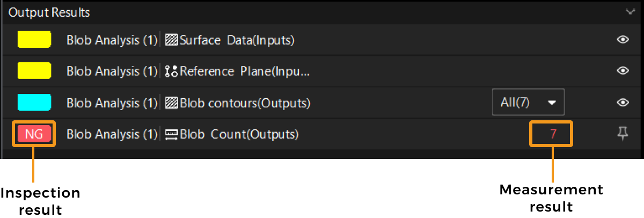Select the Reference Plane(Inputs) row label
Image resolution: width=644 pixels, height=218 pixels.
pyautogui.click(x=245, y=71)
